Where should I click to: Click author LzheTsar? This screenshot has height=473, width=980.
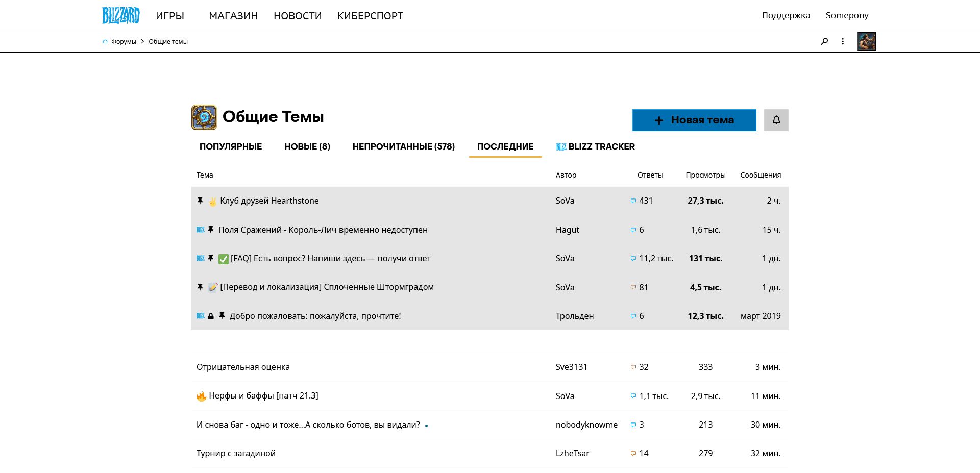pyautogui.click(x=573, y=453)
